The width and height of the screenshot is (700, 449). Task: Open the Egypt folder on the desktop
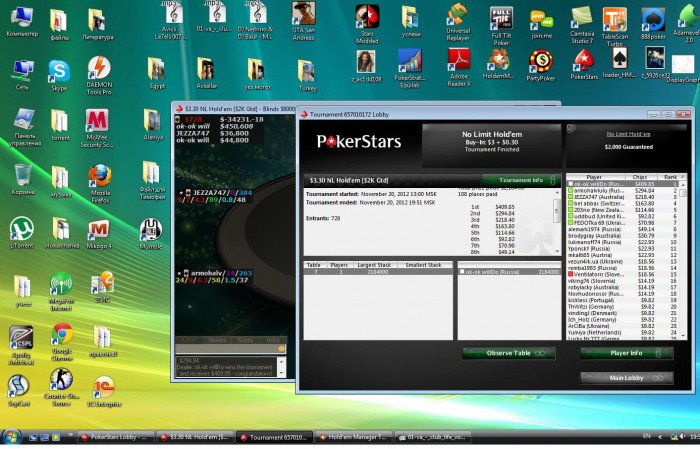pyautogui.click(x=156, y=73)
